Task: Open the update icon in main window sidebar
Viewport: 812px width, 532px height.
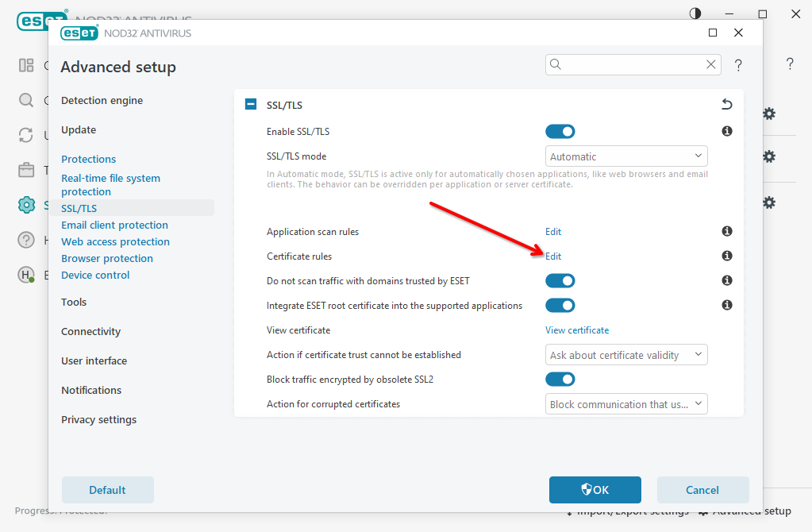Action: point(26,135)
